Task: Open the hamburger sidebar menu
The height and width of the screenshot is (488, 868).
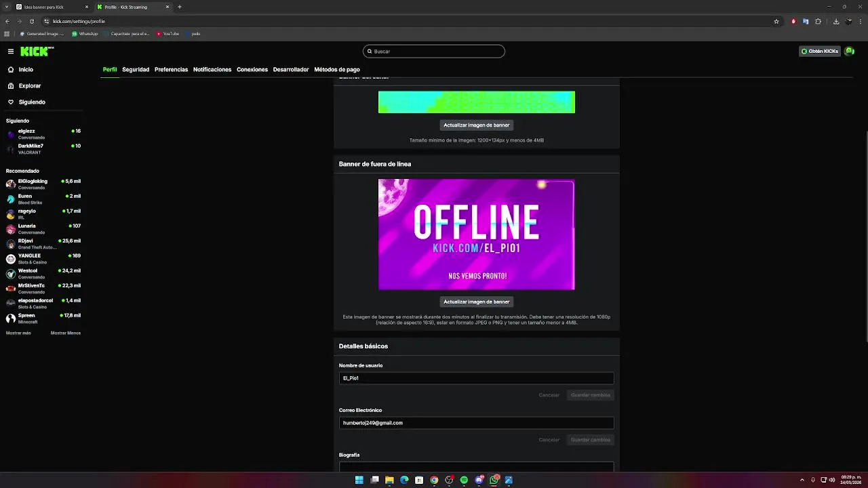Action: point(11,52)
